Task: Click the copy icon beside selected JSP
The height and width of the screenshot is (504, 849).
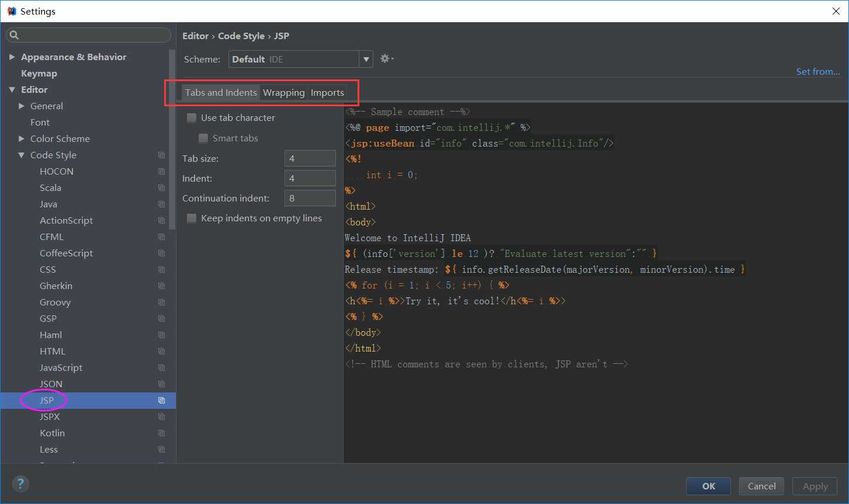Action: point(162,401)
